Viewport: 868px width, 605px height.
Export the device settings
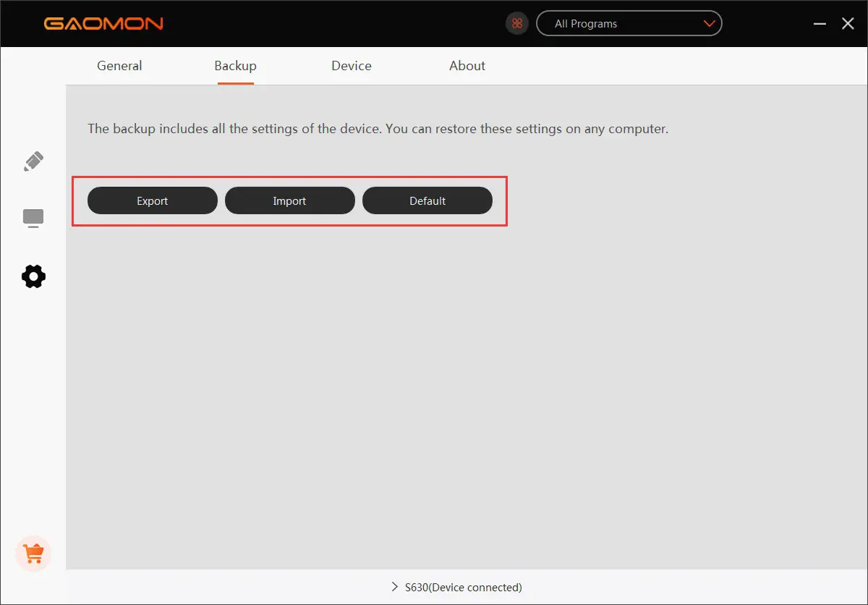[x=152, y=200]
